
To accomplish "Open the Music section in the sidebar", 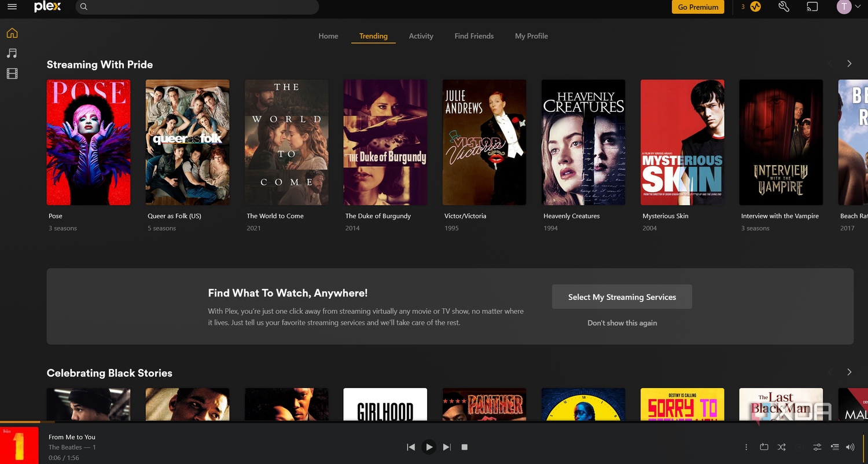I will [x=12, y=53].
